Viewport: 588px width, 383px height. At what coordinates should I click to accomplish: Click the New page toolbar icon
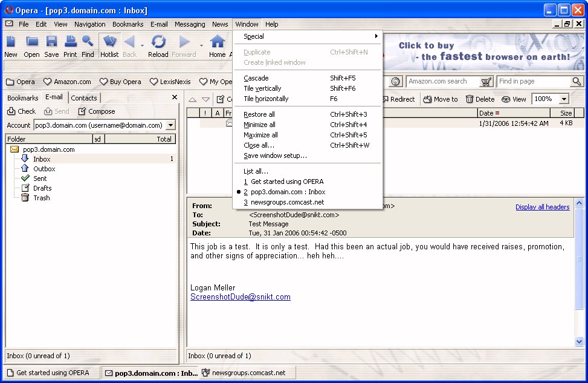[10, 46]
